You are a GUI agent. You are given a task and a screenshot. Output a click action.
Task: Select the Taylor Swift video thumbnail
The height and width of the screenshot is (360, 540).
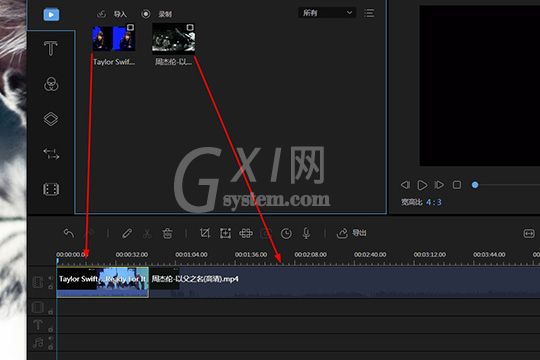(x=114, y=38)
